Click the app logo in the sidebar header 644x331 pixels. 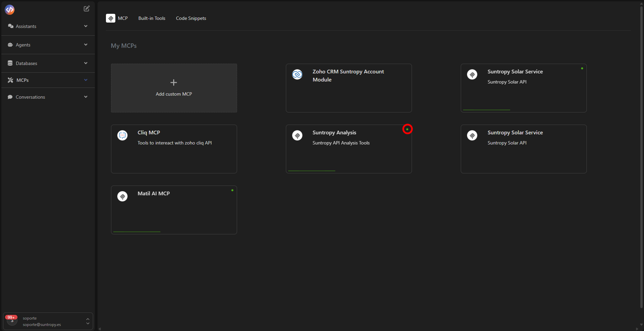[x=10, y=10]
